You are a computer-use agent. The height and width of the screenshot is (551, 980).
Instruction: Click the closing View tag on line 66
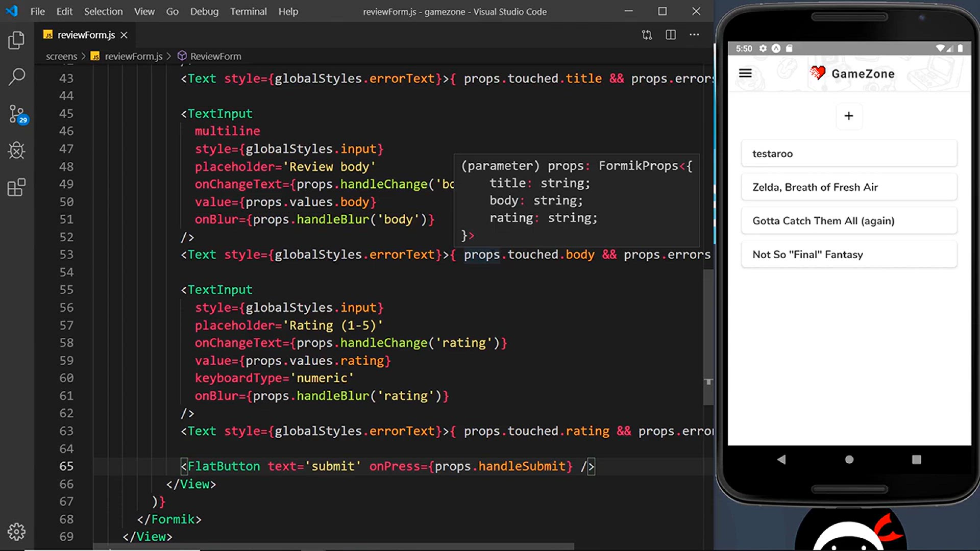191,484
